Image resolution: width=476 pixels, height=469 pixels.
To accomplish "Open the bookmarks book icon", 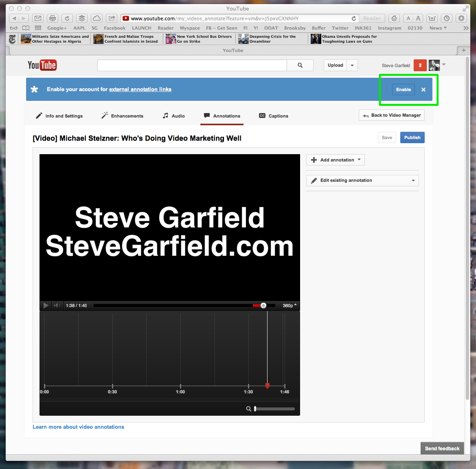I will point(26,28).
